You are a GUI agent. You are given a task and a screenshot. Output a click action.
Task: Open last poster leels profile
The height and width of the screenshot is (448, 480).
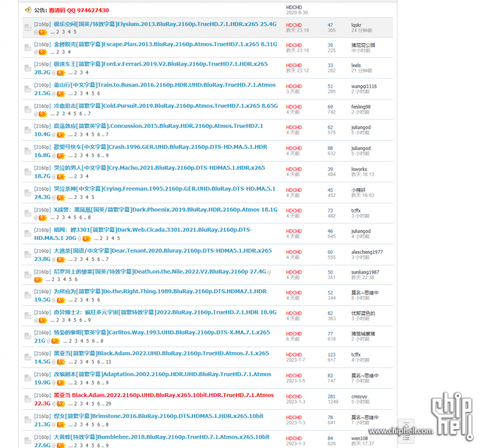tap(356, 66)
